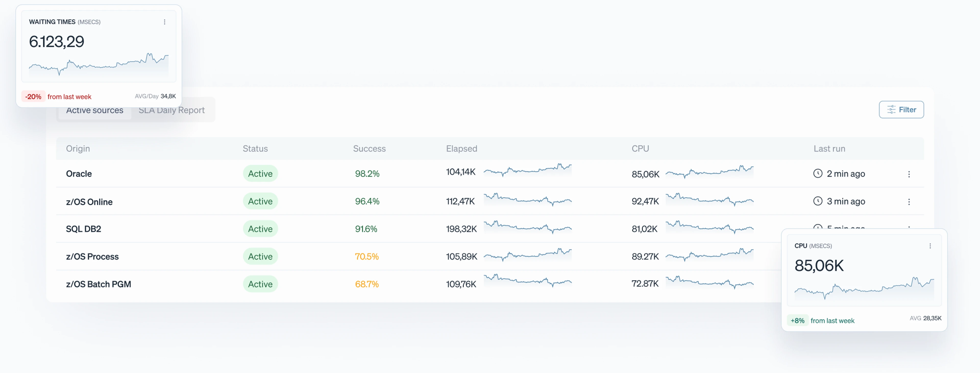Click the CPU column header

click(640, 149)
